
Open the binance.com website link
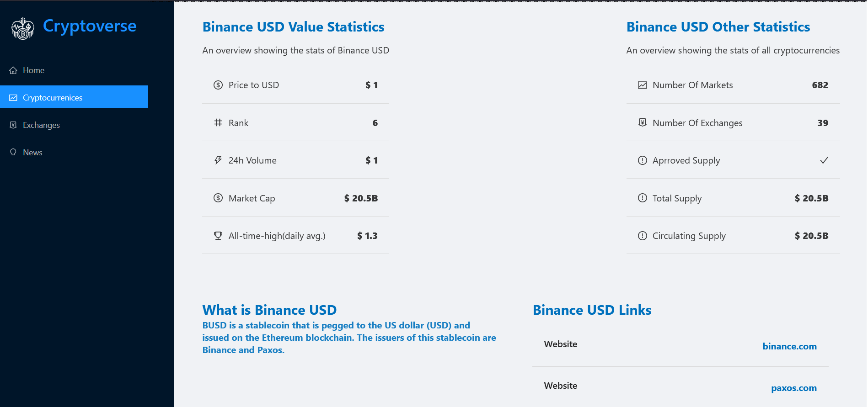click(789, 346)
